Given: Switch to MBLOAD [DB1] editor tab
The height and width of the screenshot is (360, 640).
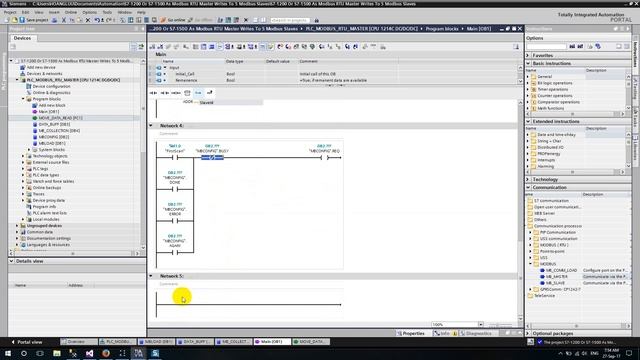Looking at the screenshot, I should click(156, 342).
